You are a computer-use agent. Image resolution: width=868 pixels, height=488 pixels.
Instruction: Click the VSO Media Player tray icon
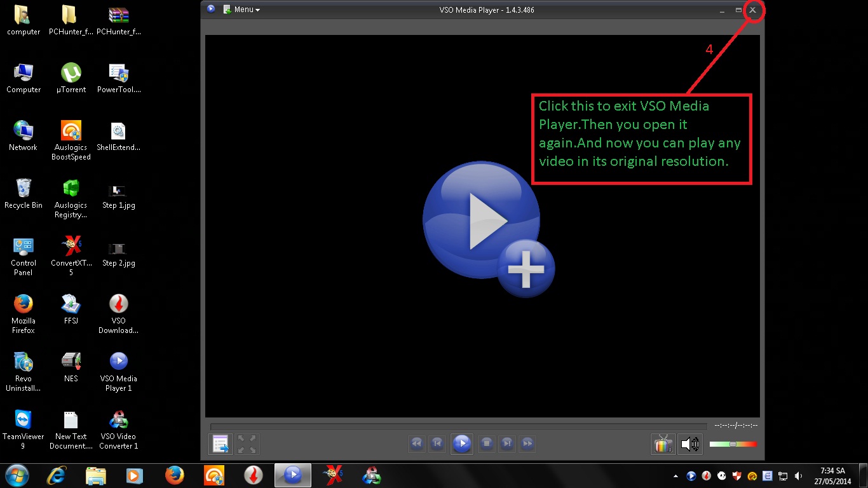point(691,476)
